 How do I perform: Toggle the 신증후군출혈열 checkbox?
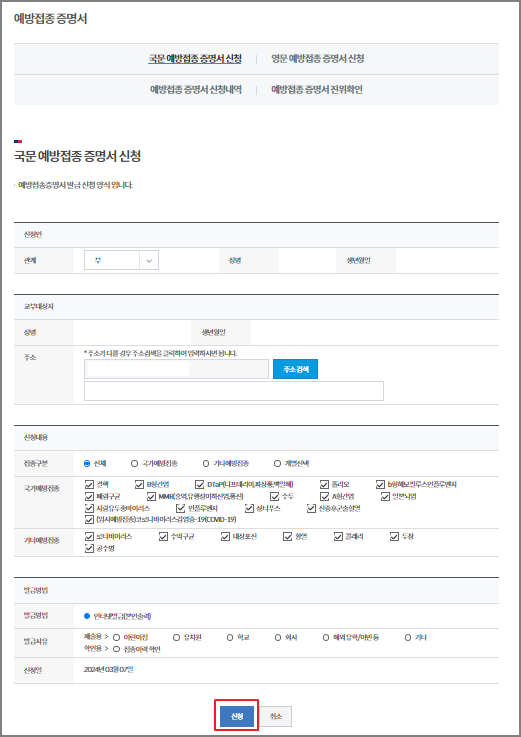coord(311,508)
